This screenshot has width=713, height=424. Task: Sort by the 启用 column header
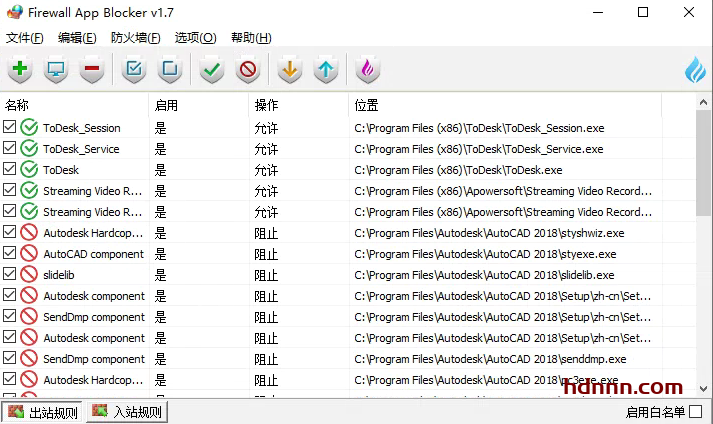[199, 105]
